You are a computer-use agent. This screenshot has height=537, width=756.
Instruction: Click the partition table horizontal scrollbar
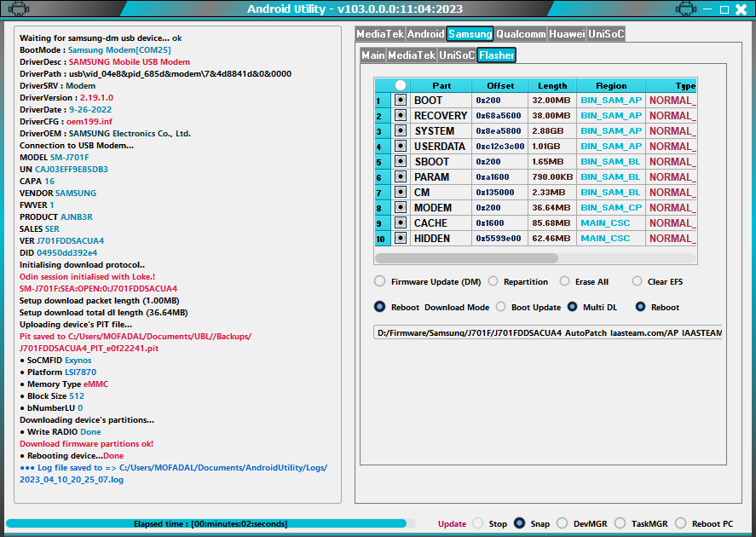click(467, 258)
